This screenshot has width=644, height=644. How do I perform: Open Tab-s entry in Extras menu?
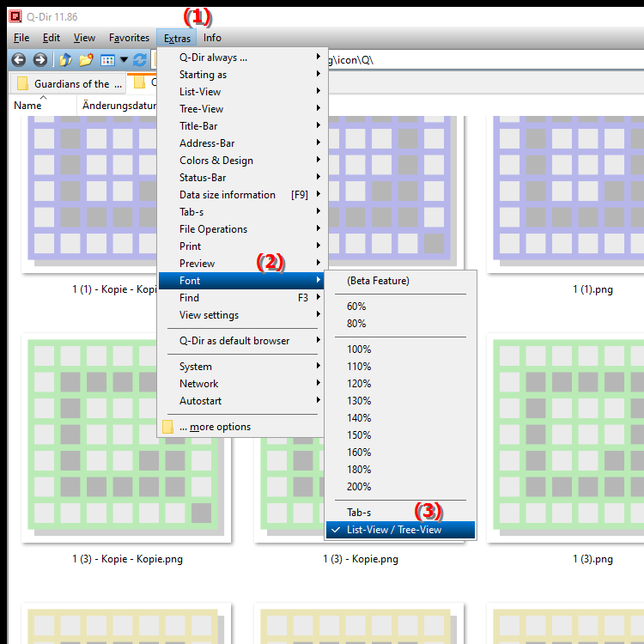(241, 212)
